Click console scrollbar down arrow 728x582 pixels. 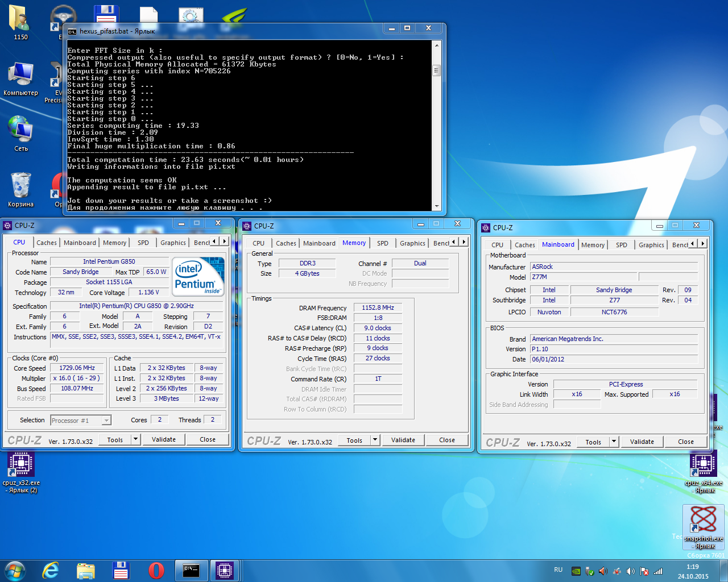coord(437,206)
